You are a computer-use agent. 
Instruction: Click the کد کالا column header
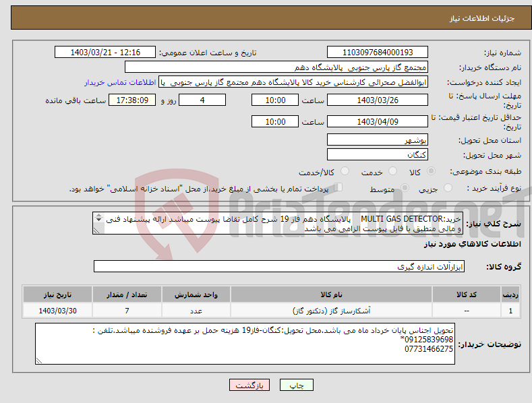467,294
